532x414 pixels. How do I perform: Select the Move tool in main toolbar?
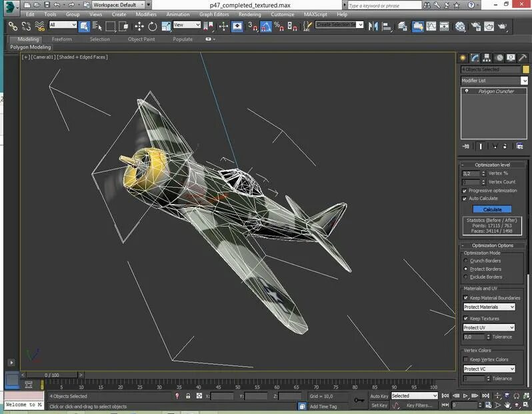click(139, 27)
